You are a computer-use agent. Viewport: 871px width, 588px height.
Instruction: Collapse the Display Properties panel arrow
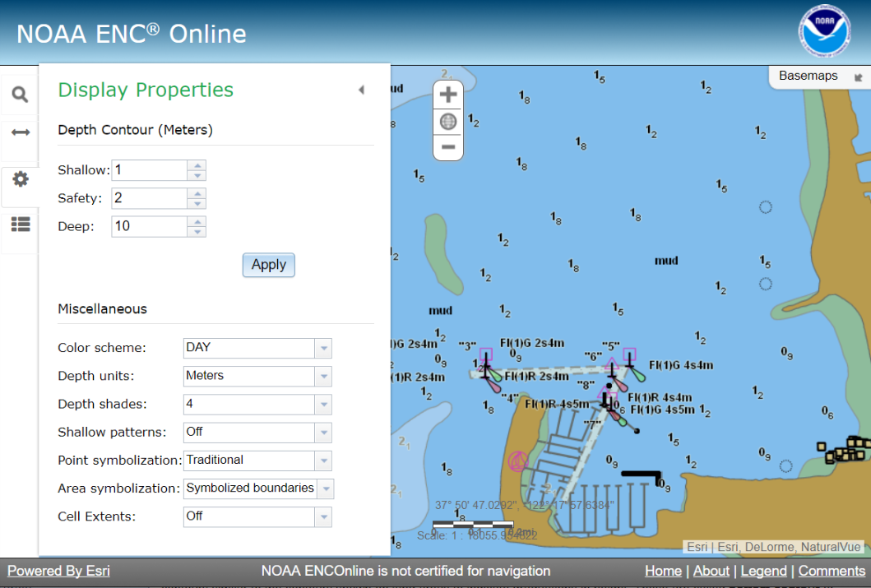point(362,90)
